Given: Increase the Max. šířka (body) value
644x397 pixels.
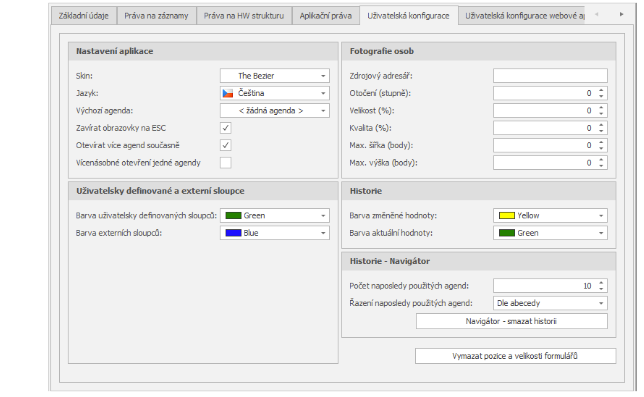Looking at the screenshot, I should pyautogui.click(x=601, y=142).
